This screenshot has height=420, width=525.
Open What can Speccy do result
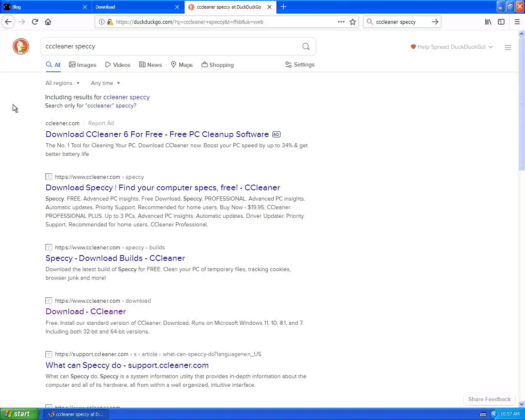(127, 365)
